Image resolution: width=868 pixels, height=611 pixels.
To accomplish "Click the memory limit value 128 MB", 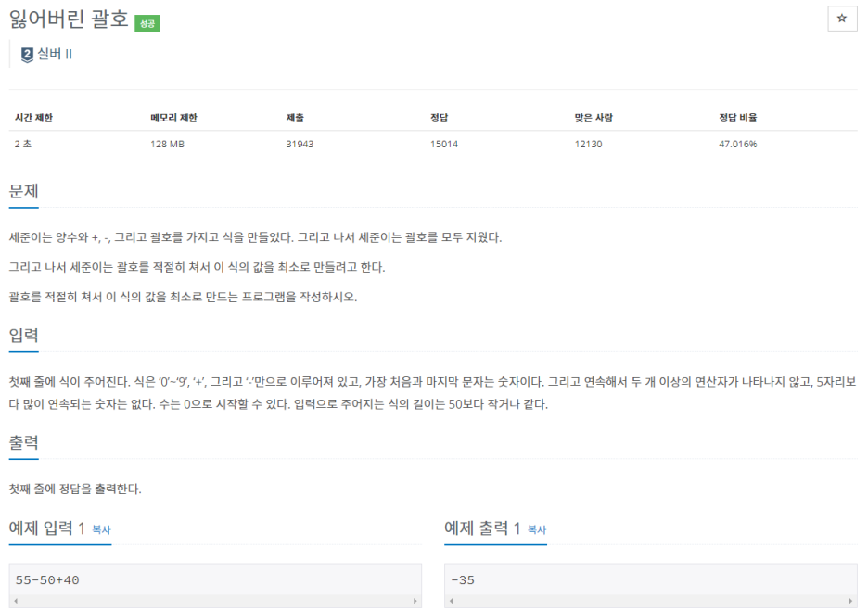I will coord(167,144).
